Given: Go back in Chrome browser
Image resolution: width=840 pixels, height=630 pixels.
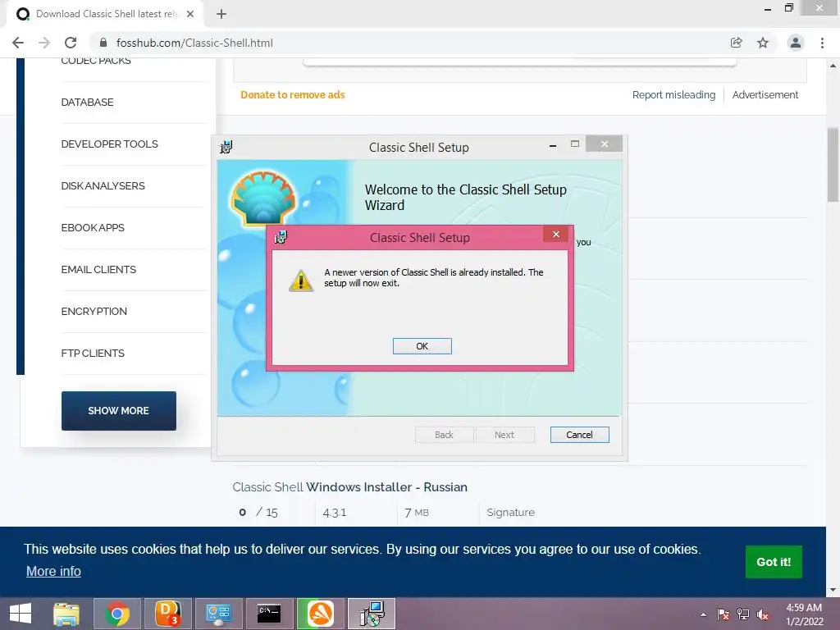Looking at the screenshot, I should click(x=18, y=43).
